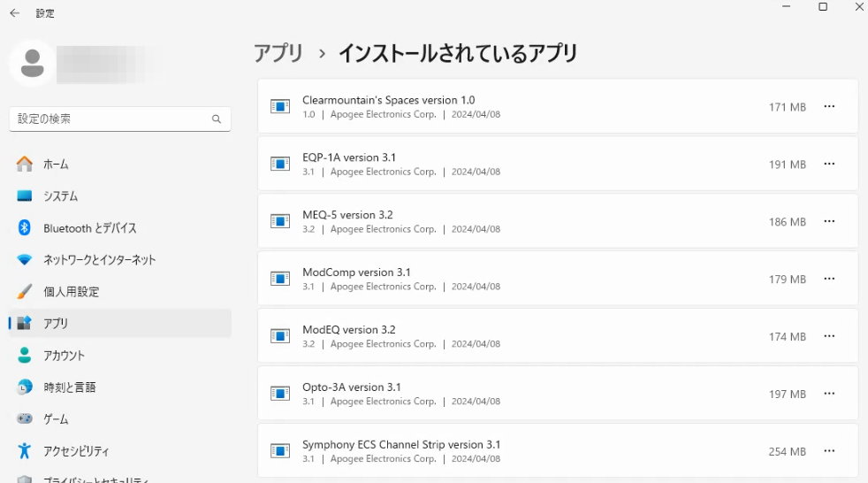Click the 174 MB size value
The width and height of the screenshot is (868, 483).
click(788, 337)
